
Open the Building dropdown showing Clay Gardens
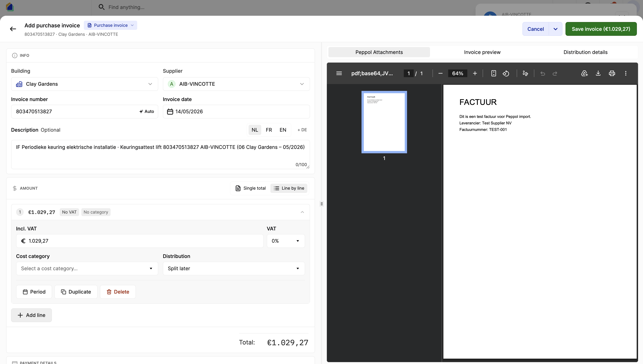click(85, 84)
